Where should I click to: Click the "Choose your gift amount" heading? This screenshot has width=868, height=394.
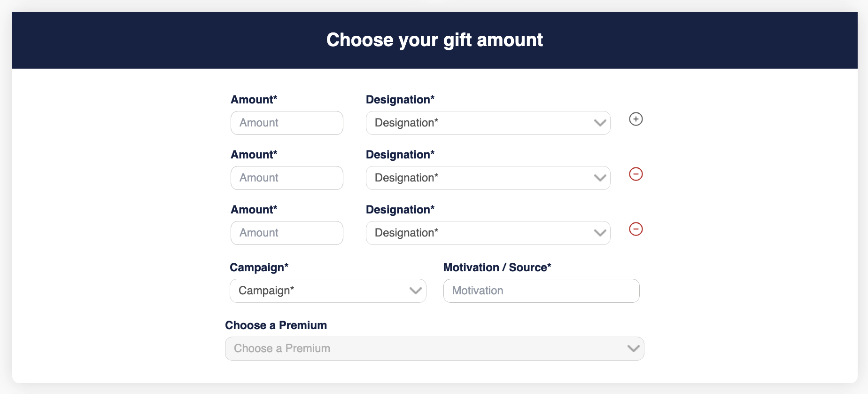[434, 40]
